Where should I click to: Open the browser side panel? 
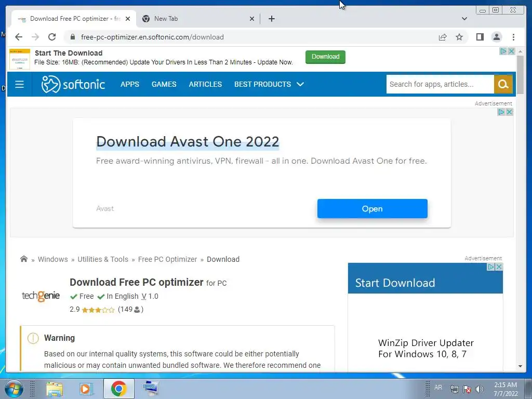pos(480,37)
